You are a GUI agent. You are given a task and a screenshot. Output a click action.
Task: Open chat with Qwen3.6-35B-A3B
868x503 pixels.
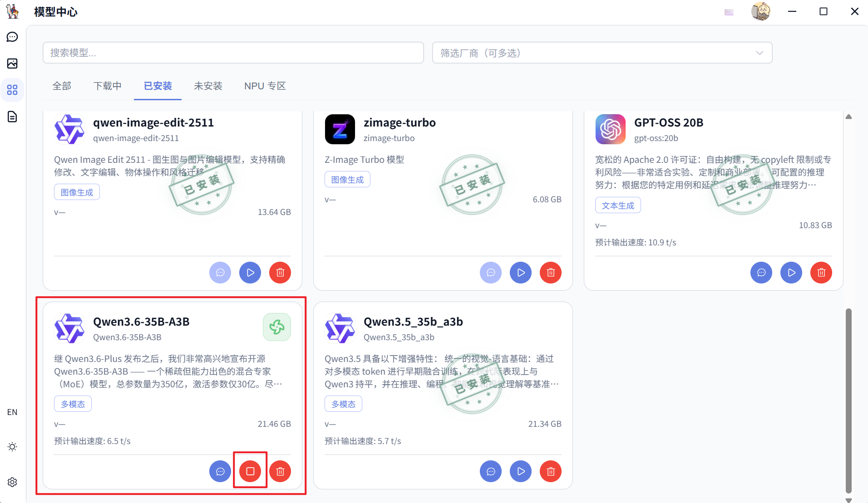tap(220, 471)
